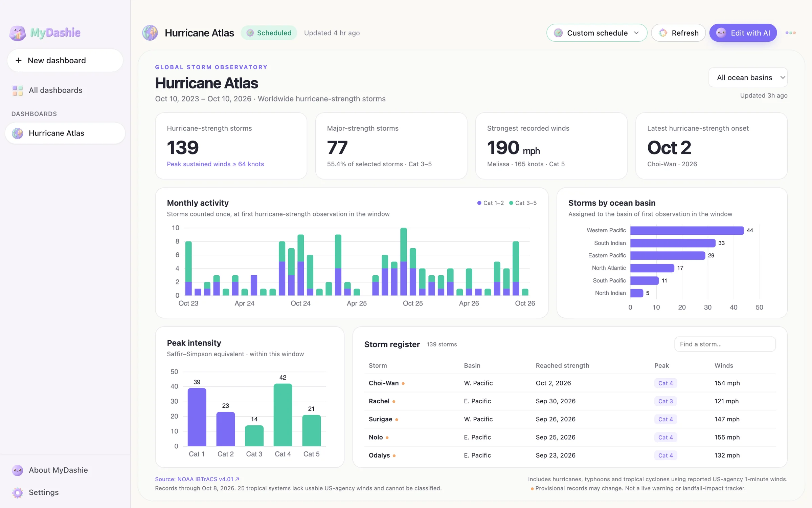The image size is (812, 508).
Task: Toggle the Cat 1–2 legend entry
Action: tap(490, 203)
